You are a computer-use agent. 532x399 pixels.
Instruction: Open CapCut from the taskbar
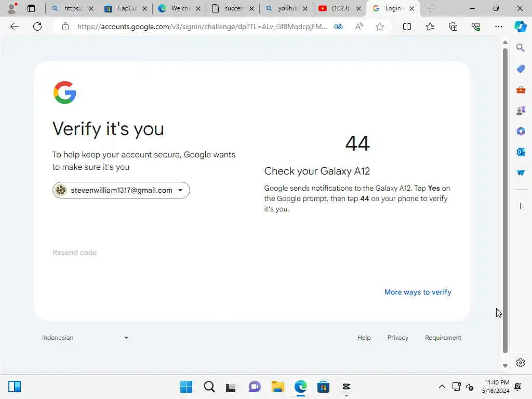pyautogui.click(x=346, y=387)
